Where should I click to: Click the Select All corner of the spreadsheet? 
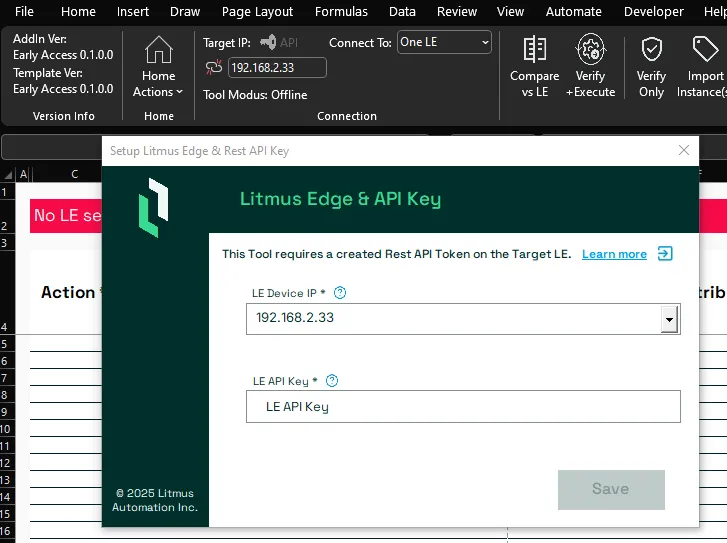pyautogui.click(x=8, y=174)
